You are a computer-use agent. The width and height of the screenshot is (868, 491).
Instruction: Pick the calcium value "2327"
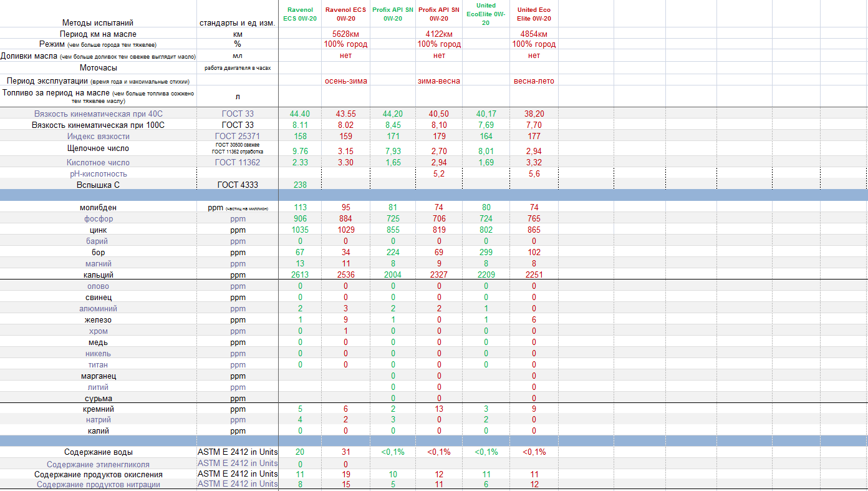439,275
